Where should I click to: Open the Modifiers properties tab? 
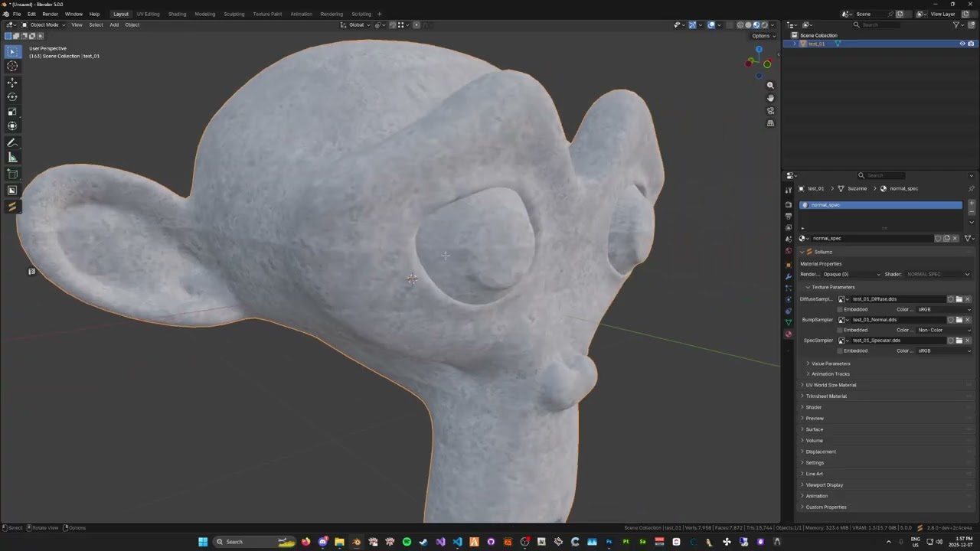click(789, 276)
